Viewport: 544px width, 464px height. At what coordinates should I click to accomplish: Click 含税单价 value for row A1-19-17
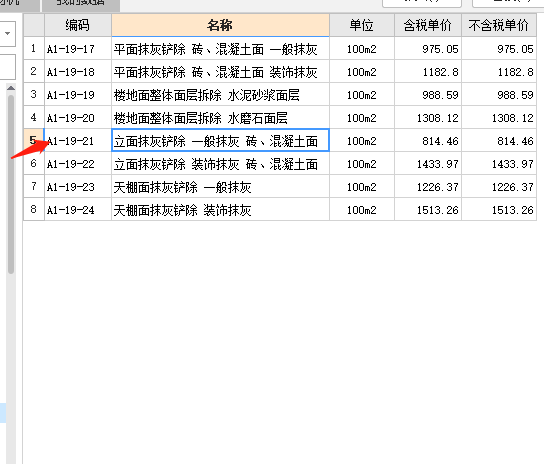428,49
